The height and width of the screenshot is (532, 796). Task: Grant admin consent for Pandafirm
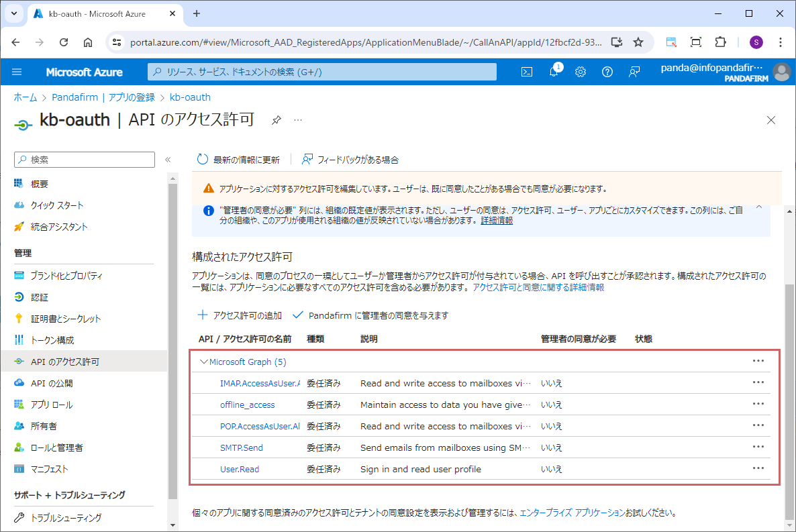click(370, 315)
